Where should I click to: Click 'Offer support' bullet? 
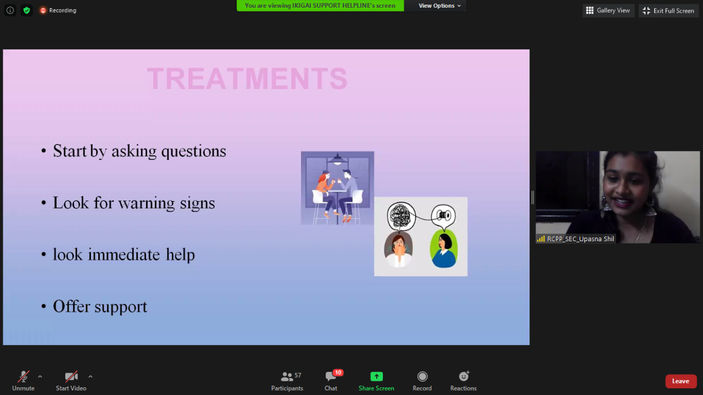[x=100, y=307]
